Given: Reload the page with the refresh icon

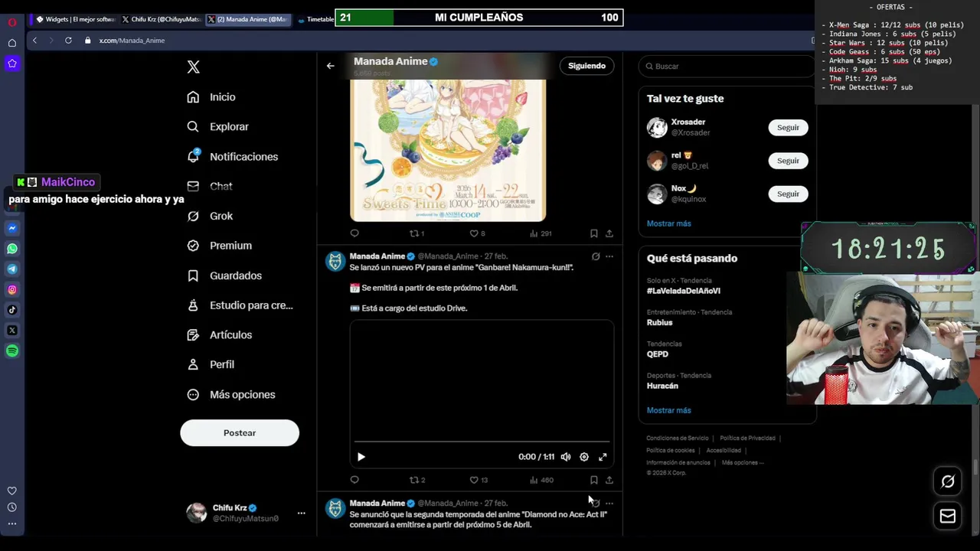Looking at the screenshot, I should [68, 41].
